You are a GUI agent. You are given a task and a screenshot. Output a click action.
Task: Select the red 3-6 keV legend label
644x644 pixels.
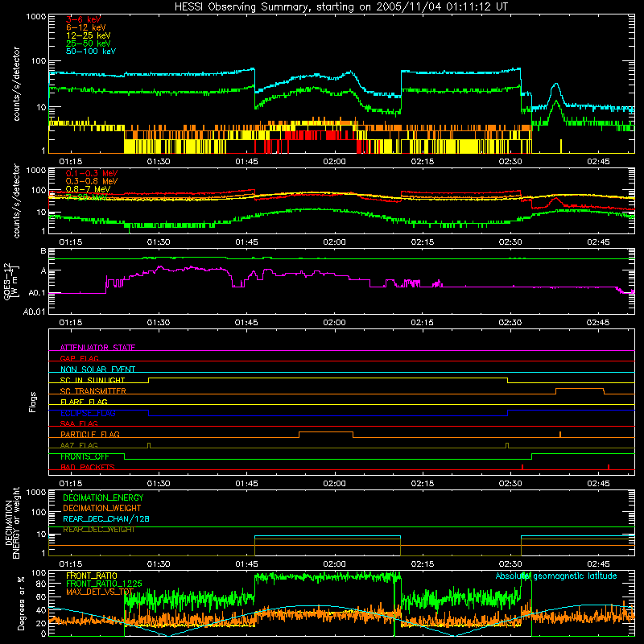[83, 19]
